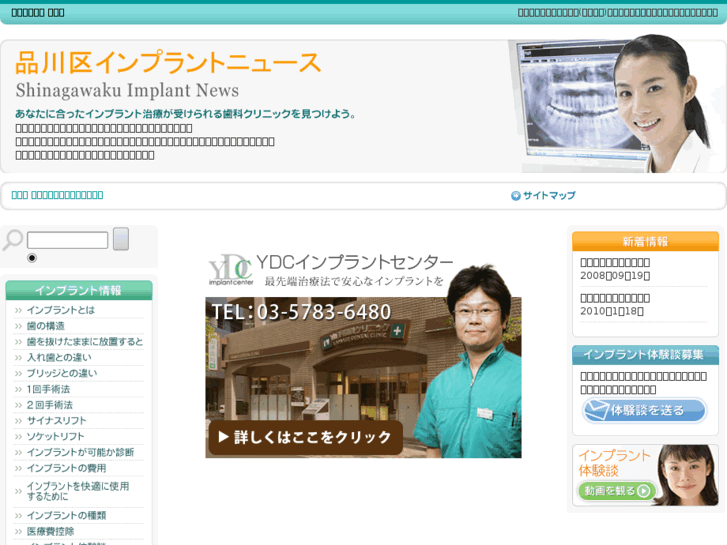Open インプラントが可能か診断 link
The image size is (727, 545).
(80, 452)
